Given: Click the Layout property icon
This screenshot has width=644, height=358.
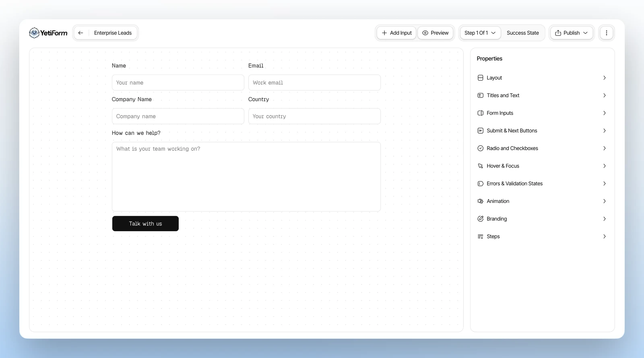Looking at the screenshot, I should point(480,78).
